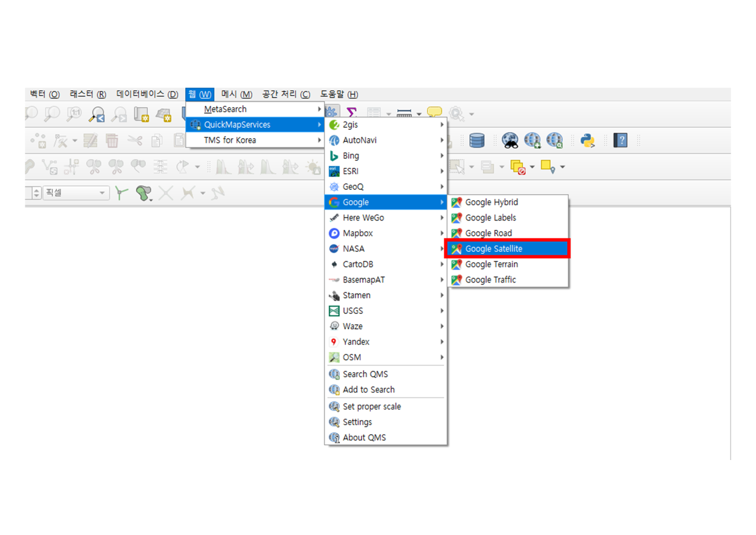Click the Search QMS icon entry
The width and height of the screenshot is (756, 535).
tap(334, 374)
